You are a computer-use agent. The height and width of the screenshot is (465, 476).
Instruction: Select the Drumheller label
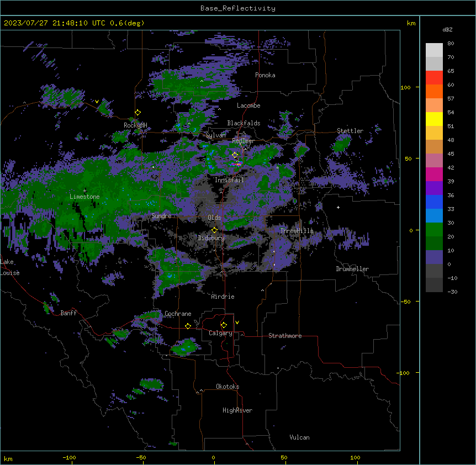(352, 269)
